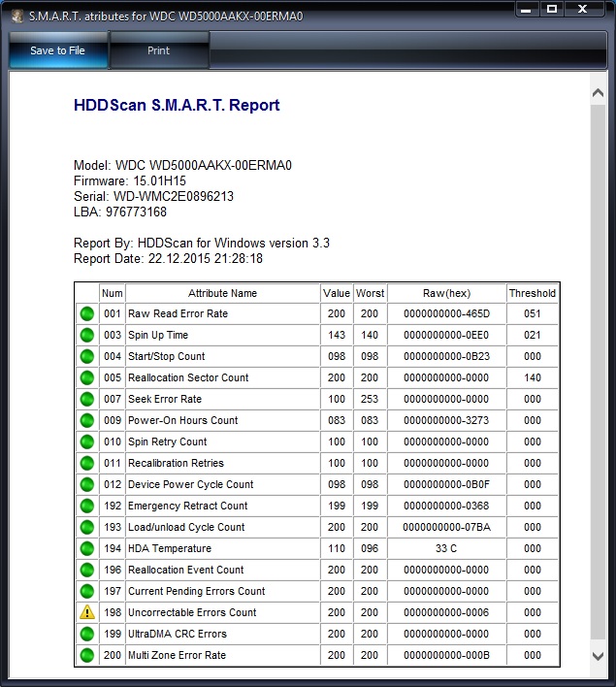This screenshot has width=616, height=687.
Task: Click the UltraDMA CRC Errors attribute name
Action: (x=178, y=634)
